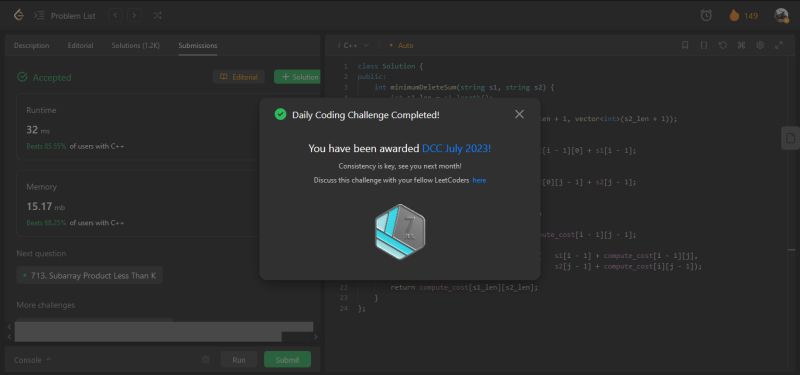Switch to the Editorial tab
The image size is (800, 375).
tap(81, 45)
